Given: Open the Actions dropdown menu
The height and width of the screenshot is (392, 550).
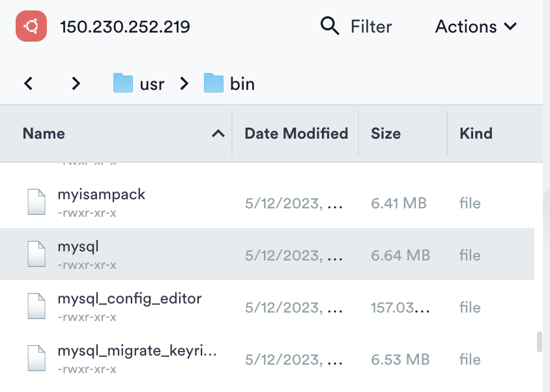Looking at the screenshot, I should 476,26.
